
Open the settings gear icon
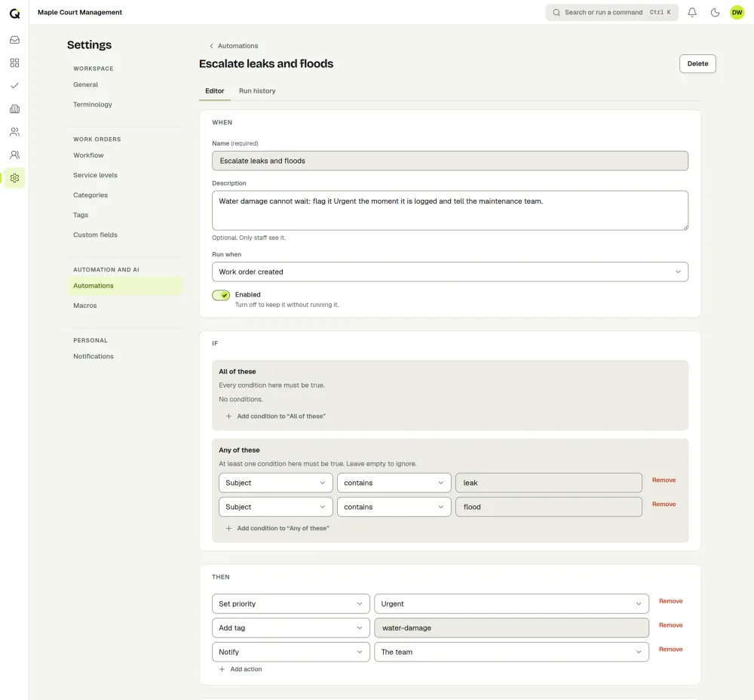click(14, 178)
